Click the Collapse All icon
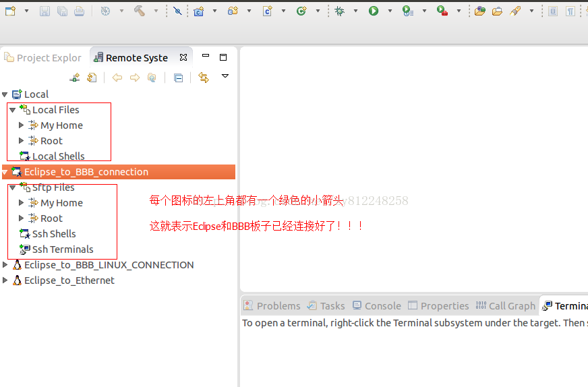This screenshot has width=588, height=387. pos(179,78)
